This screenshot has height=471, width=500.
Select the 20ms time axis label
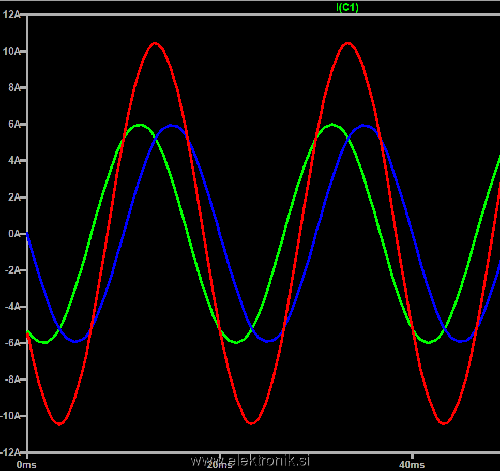219,464
